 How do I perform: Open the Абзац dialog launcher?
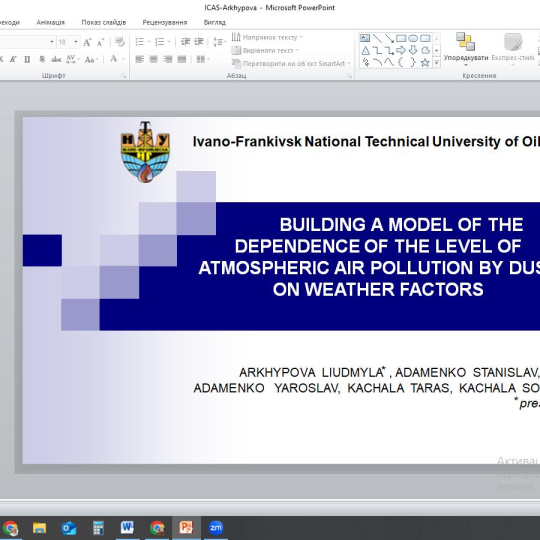click(x=349, y=76)
